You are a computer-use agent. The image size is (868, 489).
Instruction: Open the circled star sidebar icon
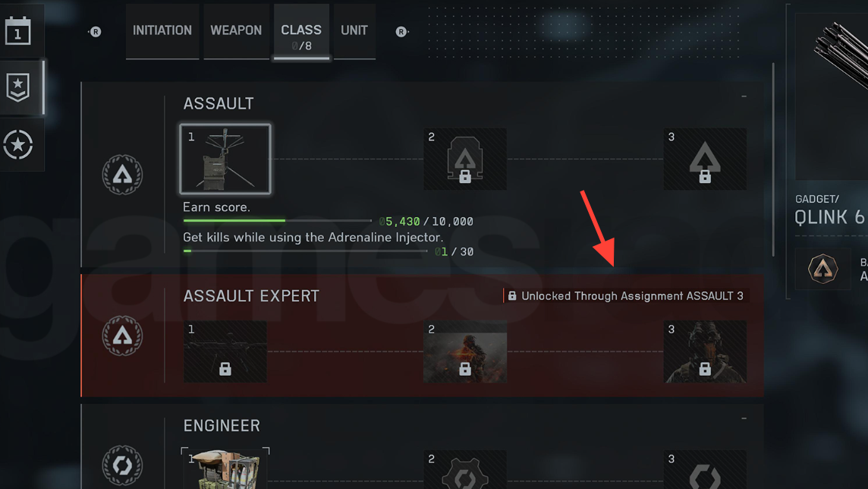[x=17, y=144]
